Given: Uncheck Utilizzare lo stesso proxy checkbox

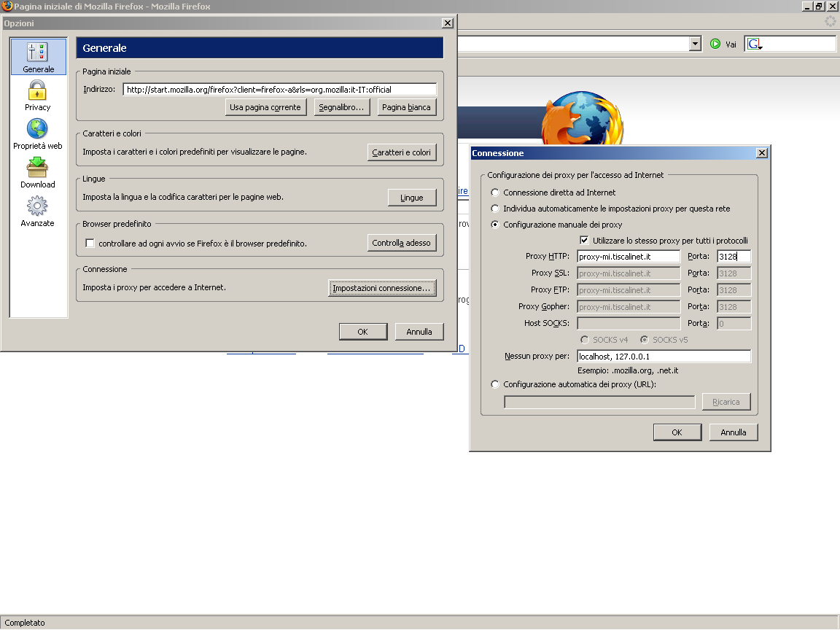Looking at the screenshot, I should click(x=584, y=241).
